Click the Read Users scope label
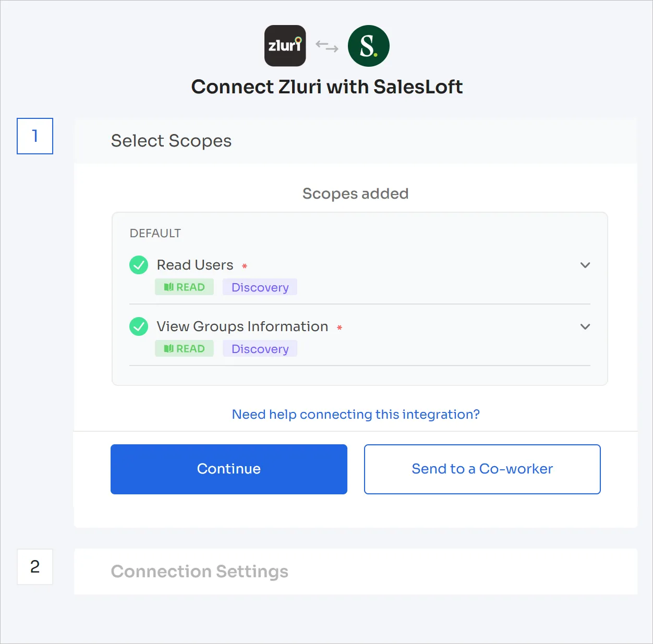The image size is (653, 644). click(195, 265)
